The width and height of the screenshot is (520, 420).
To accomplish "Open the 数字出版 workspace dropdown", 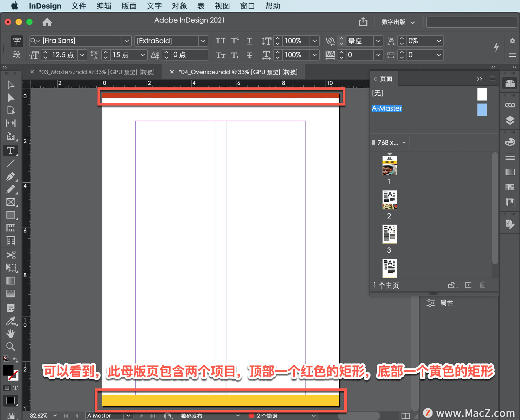I will 398,22.
